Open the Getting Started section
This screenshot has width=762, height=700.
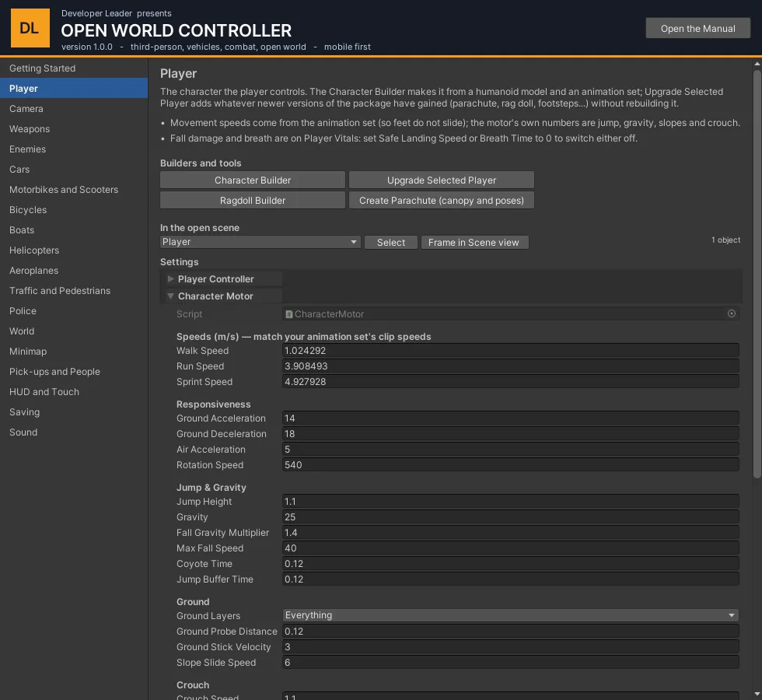pyautogui.click(x=74, y=68)
